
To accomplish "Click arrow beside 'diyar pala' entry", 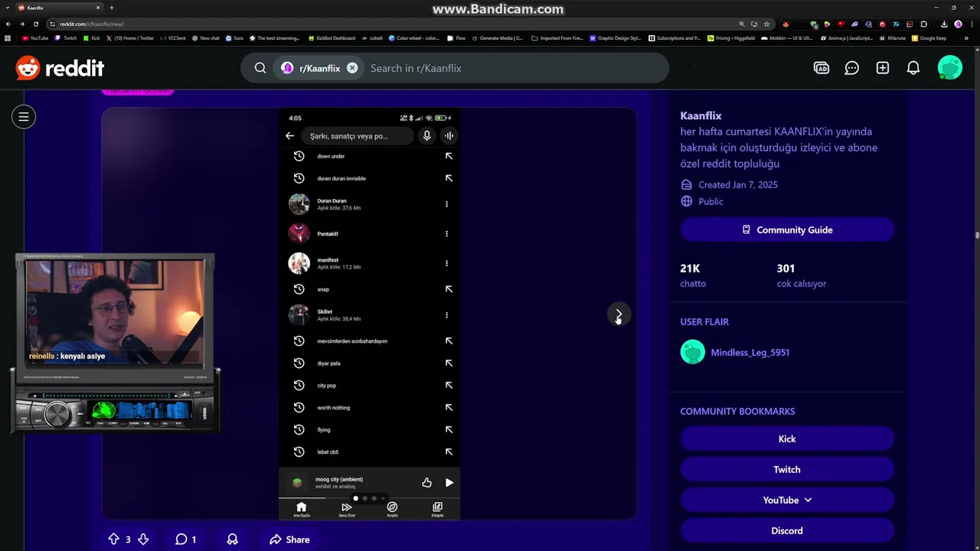I will tap(449, 364).
